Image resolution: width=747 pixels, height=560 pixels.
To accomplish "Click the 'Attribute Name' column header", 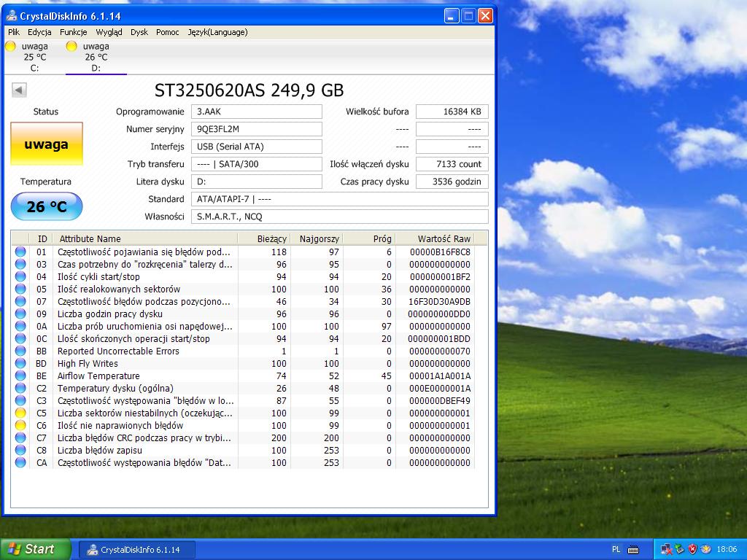I will pos(145,238).
